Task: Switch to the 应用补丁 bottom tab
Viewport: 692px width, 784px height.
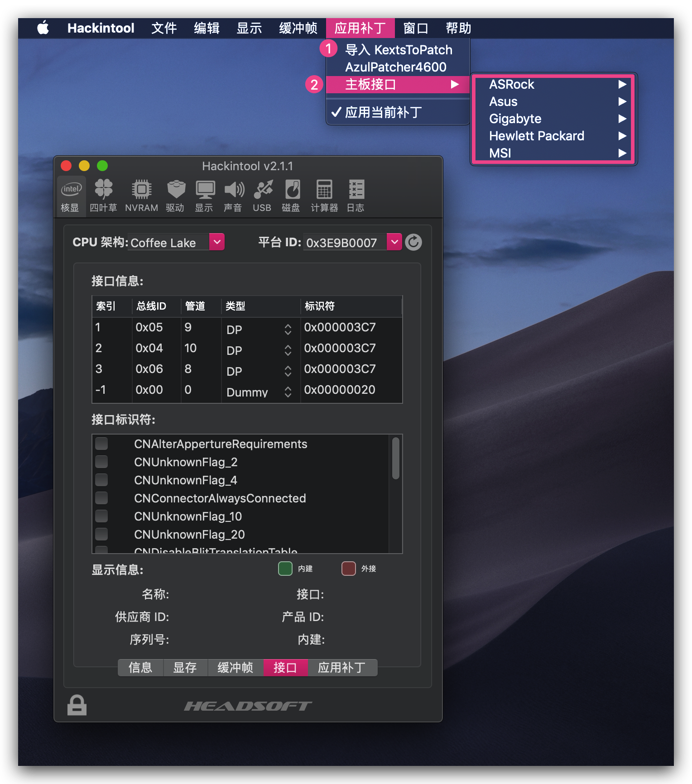Action: (x=342, y=668)
